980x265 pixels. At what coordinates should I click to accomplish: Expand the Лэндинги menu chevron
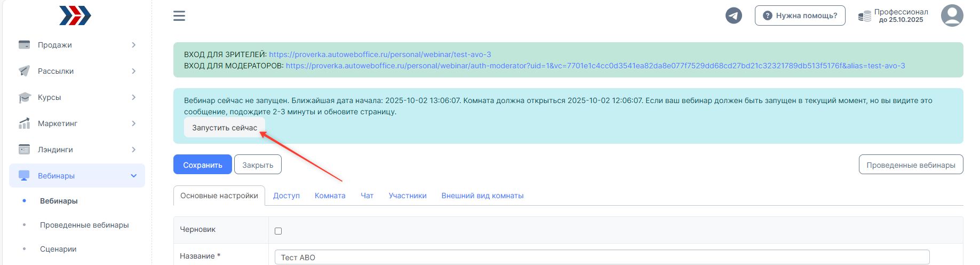coord(133,150)
